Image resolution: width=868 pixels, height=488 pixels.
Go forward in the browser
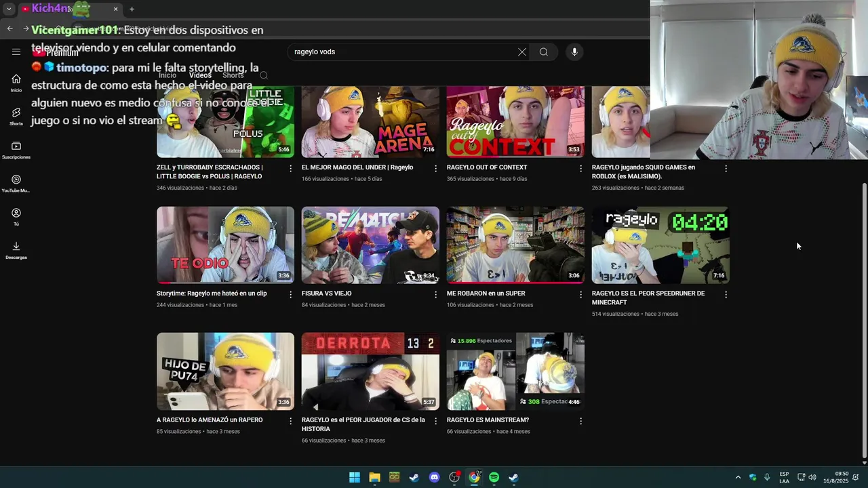(26, 28)
